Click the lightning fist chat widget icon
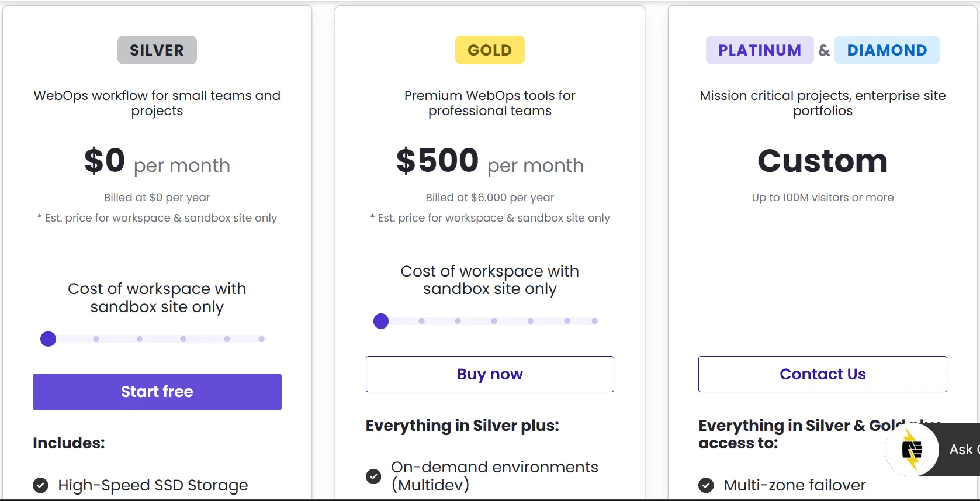 (911, 450)
